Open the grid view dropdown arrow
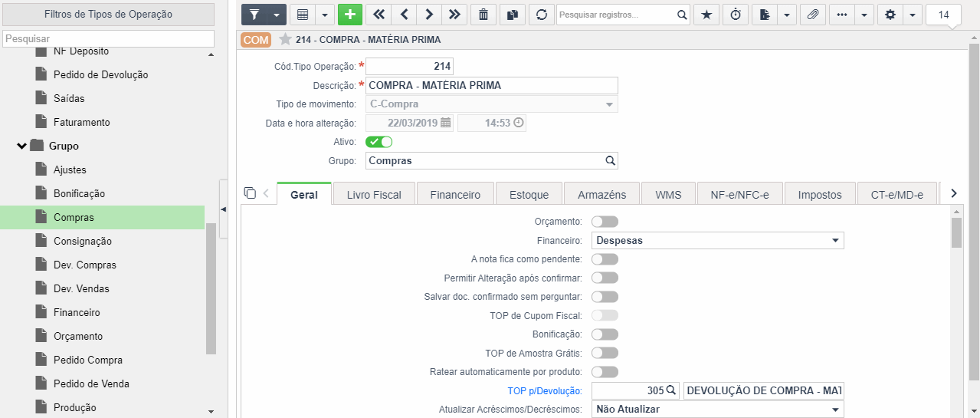 [324, 15]
